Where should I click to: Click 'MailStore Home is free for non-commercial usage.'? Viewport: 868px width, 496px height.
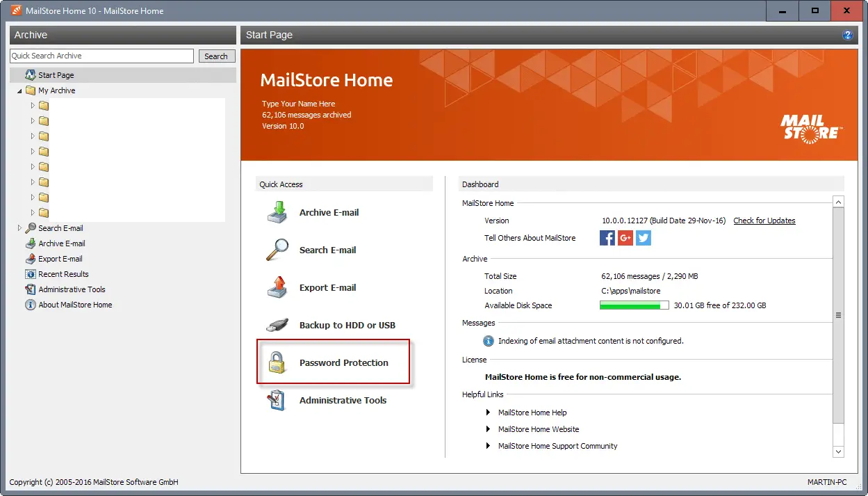click(582, 377)
